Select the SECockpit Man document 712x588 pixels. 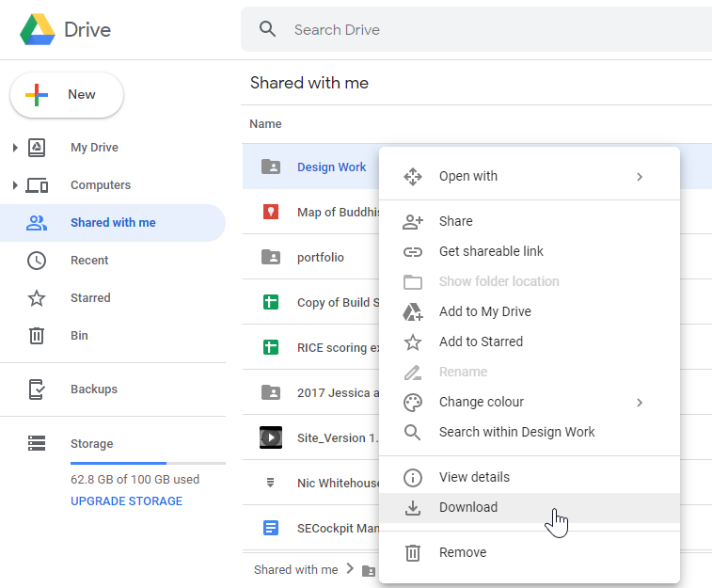[x=338, y=528]
